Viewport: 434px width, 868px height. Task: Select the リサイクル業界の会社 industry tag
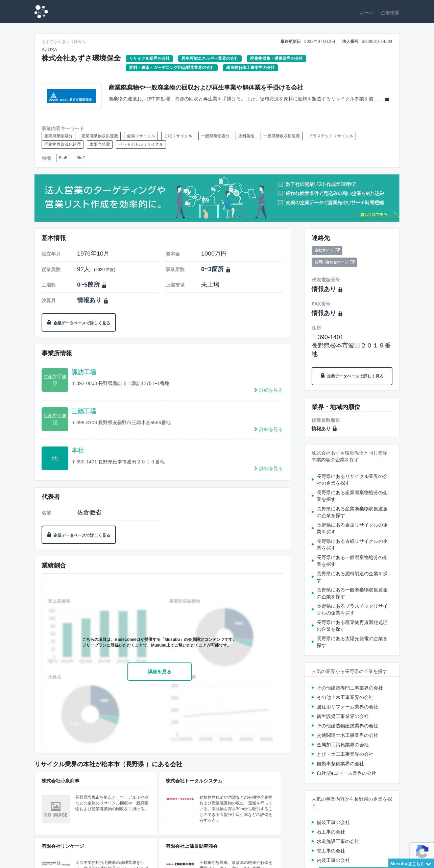coord(149,58)
